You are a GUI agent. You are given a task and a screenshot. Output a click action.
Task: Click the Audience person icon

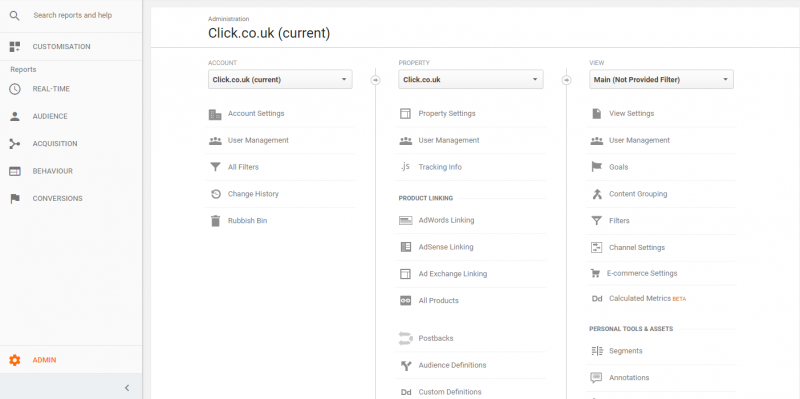[x=15, y=116]
